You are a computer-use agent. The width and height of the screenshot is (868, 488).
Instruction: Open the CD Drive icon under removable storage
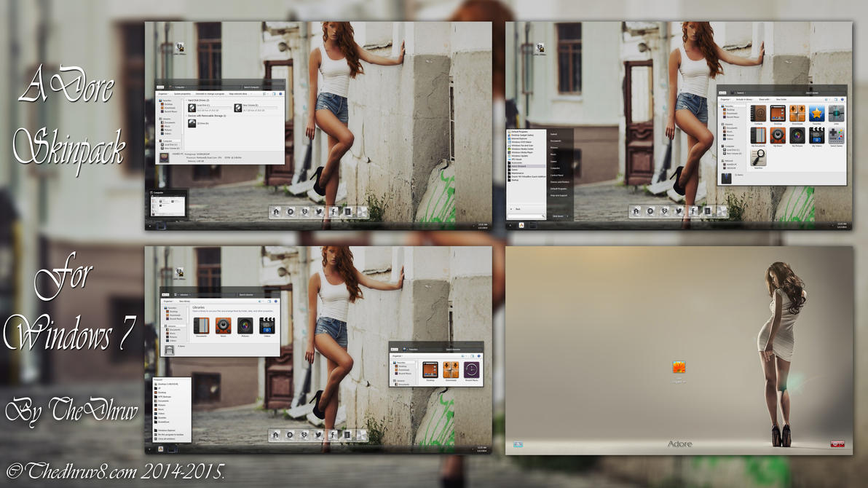tap(192, 124)
